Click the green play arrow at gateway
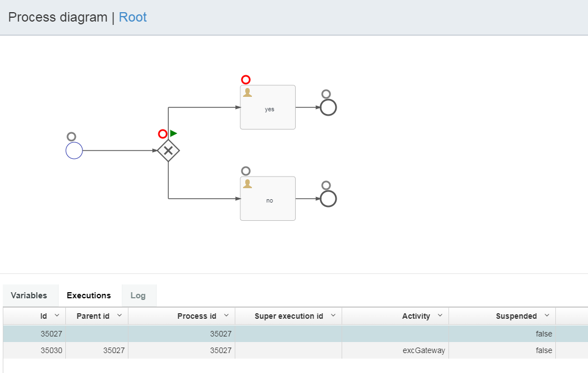The image size is (588, 373). tap(173, 133)
